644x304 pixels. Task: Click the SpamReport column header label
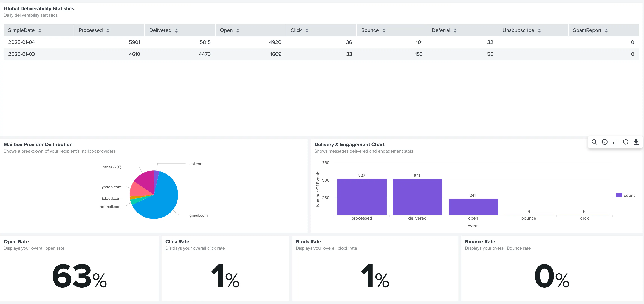tap(587, 30)
